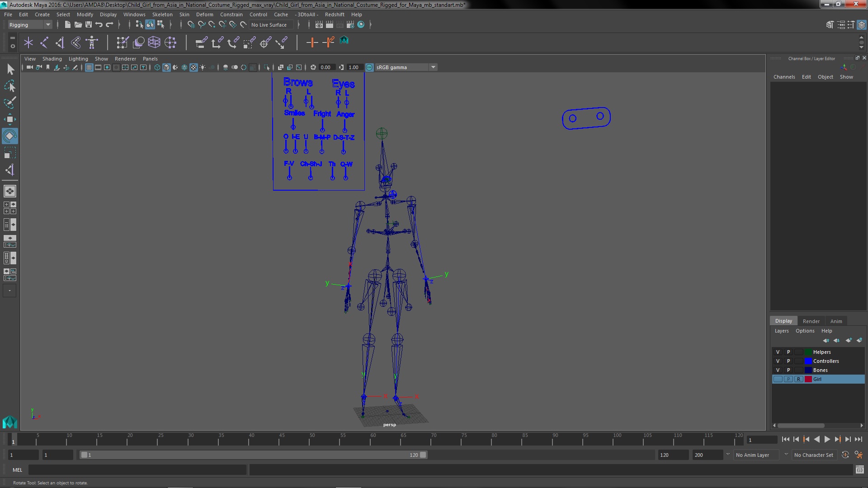Viewport: 868px width, 488px height.
Task: Click the Controllers layer blue color swatch
Action: coord(808,361)
